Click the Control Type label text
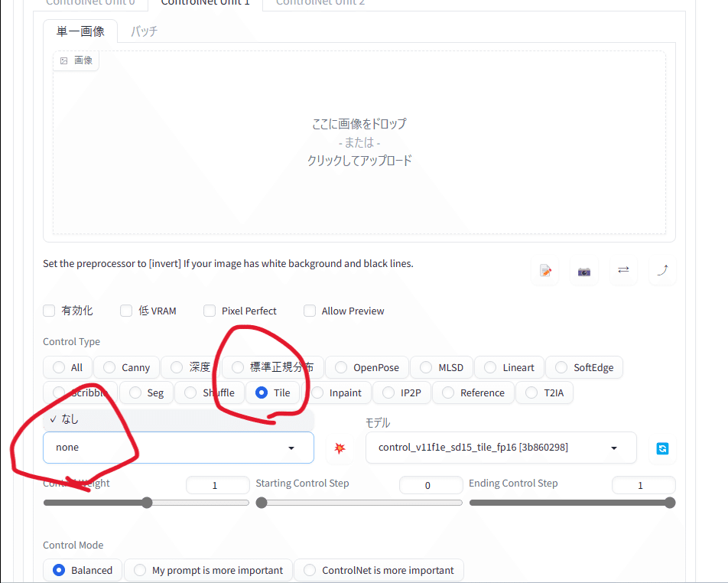 (x=72, y=341)
